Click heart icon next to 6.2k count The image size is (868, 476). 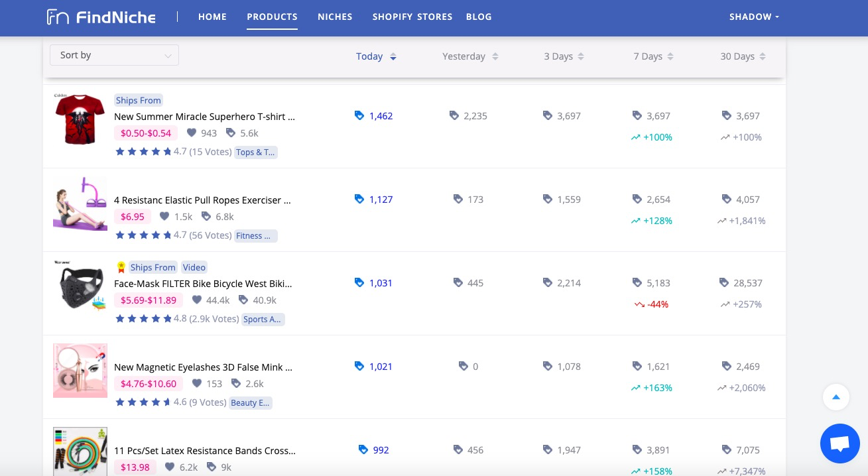click(x=170, y=467)
